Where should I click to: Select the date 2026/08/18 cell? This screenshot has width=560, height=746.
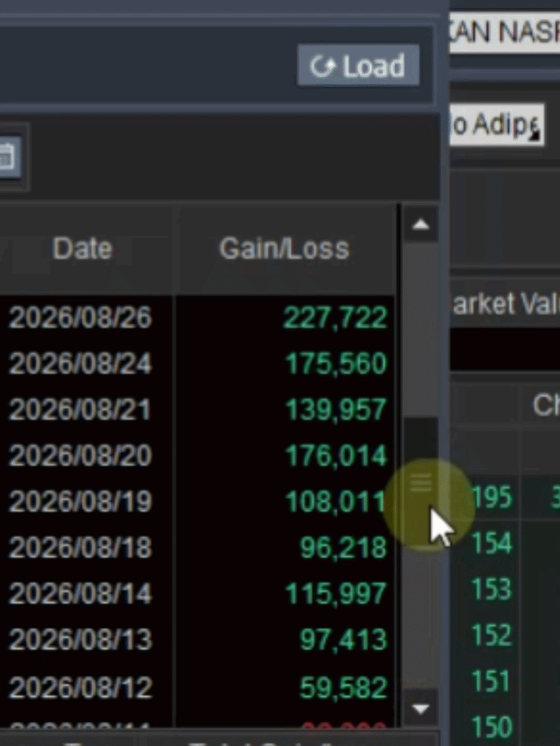pos(80,548)
